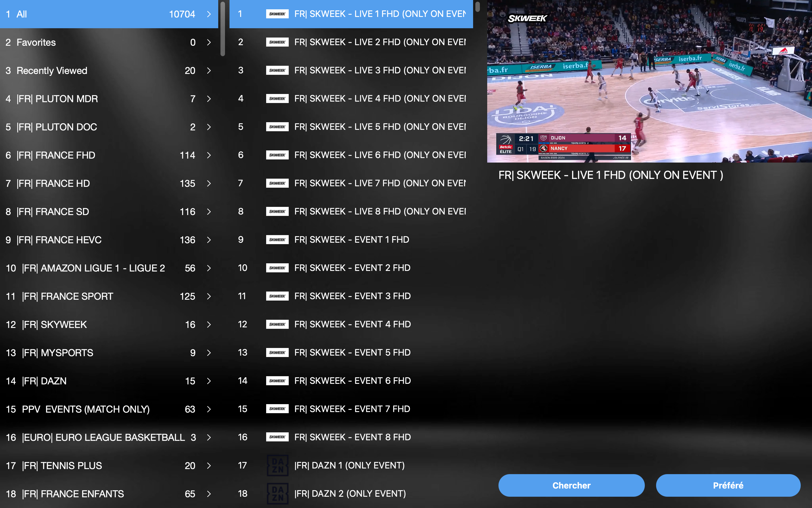This screenshot has height=508, width=812.
Task: Click the count 63 next to PPV EVENTS
Action: pos(190,409)
